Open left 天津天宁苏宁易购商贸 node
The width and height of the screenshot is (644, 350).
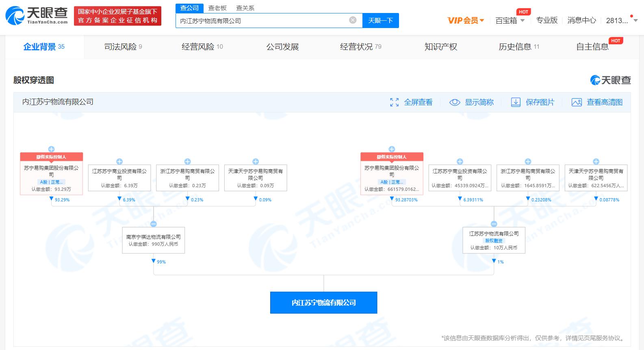point(256,178)
